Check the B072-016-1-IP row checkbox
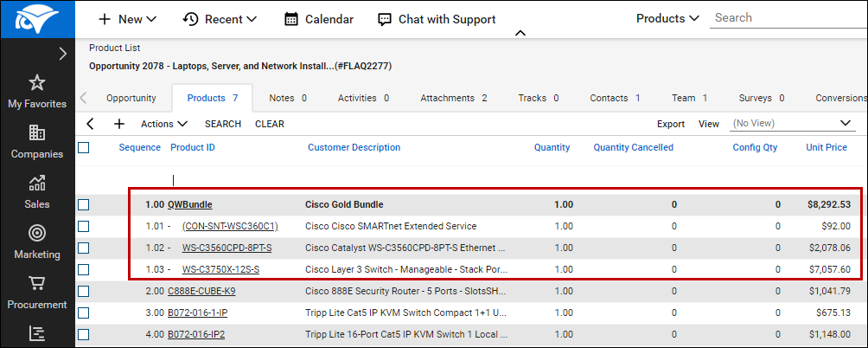Image resolution: width=868 pixels, height=348 pixels. pos(84,313)
